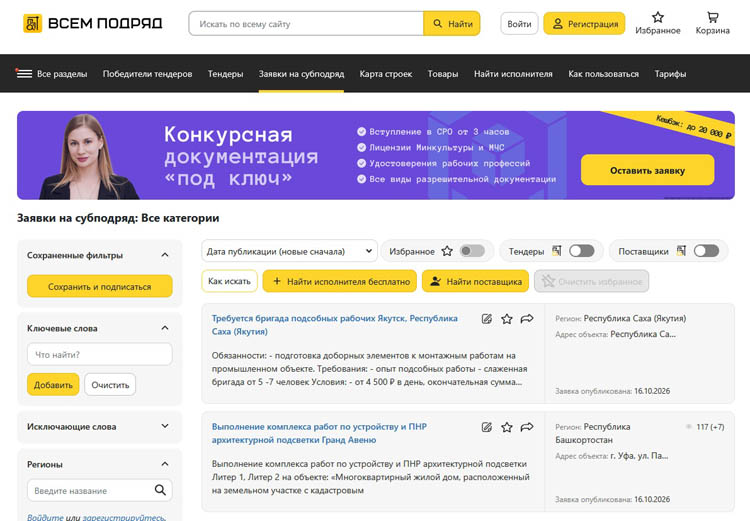
Task: Click the зарегистрируйтесь link in Регионы
Action: coord(124,517)
